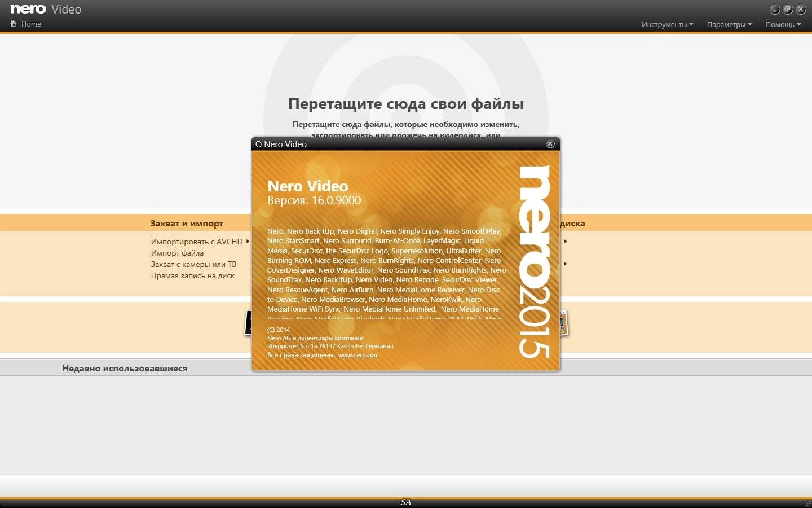Close the Nero Video window
Image resolution: width=812 pixels, height=508 pixels.
pyautogui.click(x=801, y=9)
